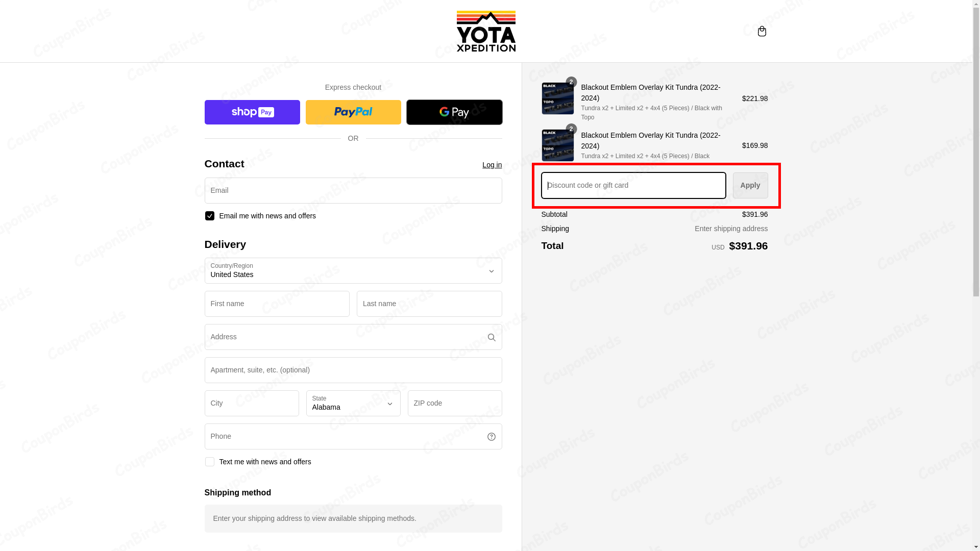
Task: Click the help icon next to Phone field
Action: click(x=491, y=436)
